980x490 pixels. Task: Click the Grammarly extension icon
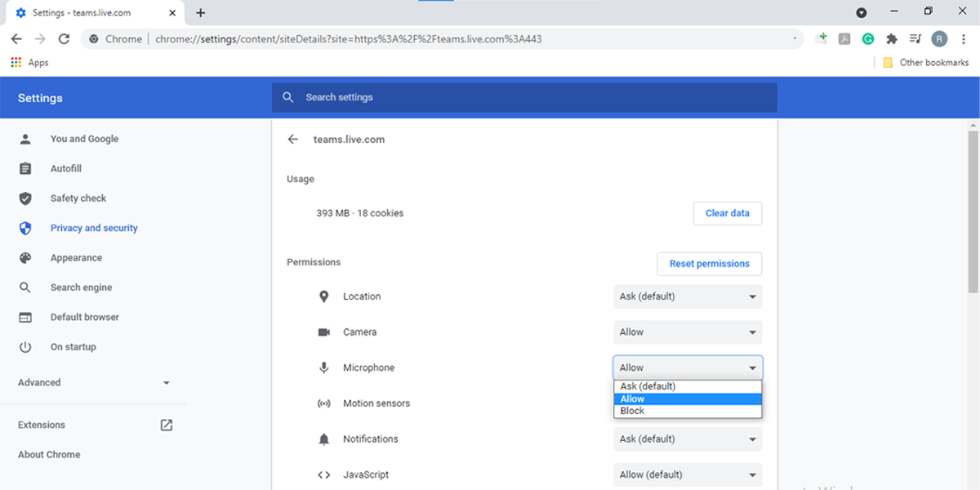point(868,38)
